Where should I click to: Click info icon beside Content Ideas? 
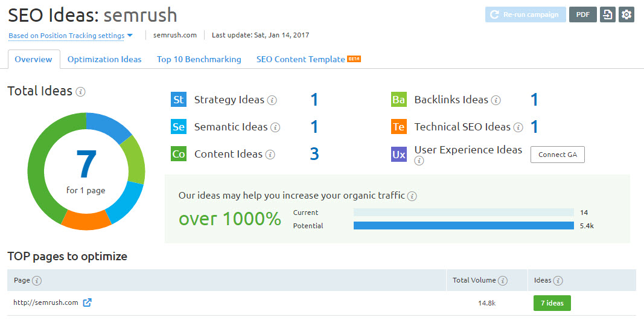(270, 155)
